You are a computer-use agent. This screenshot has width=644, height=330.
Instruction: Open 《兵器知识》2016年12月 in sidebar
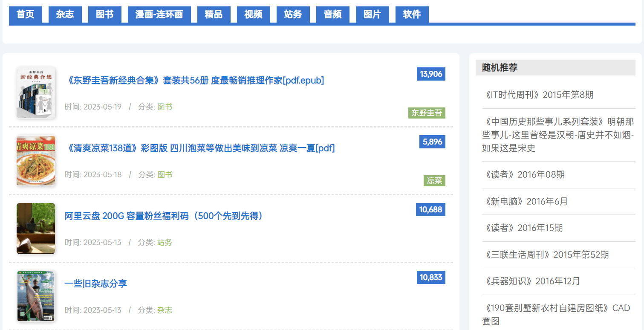pos(533,281)
